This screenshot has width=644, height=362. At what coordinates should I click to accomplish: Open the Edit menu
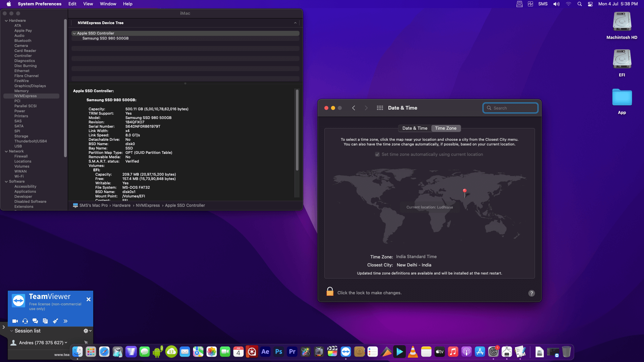(x=72, y=4)
